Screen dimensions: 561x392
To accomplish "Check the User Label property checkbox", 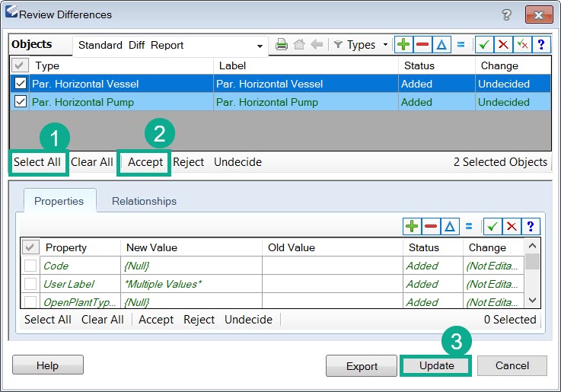I will (x=30, y=284).
